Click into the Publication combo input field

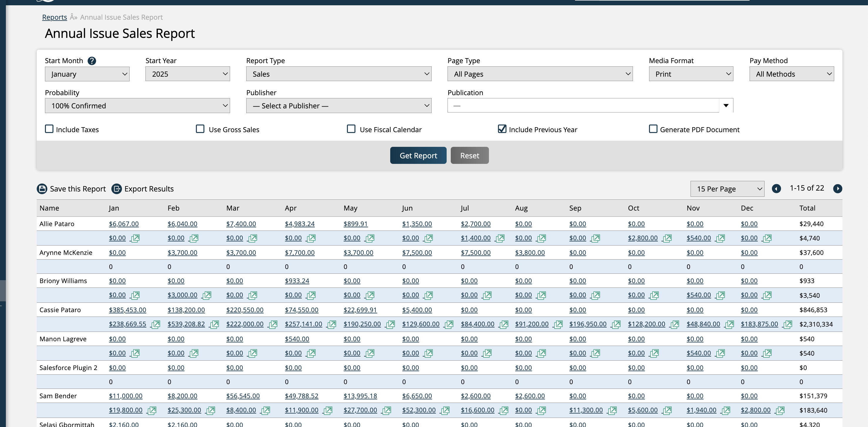583,106
